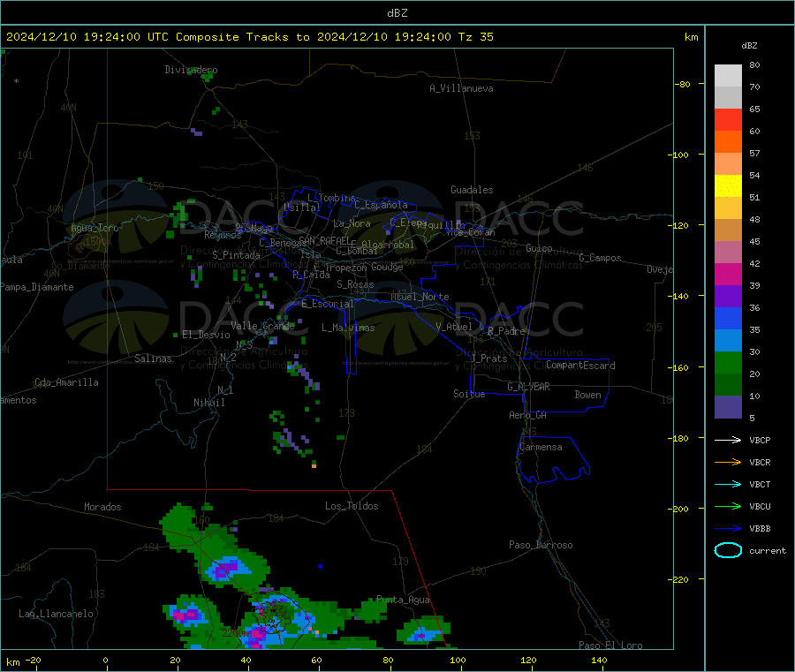Click the 'Lag.Llancanelo' map label
795x672 pixels.
57,614
